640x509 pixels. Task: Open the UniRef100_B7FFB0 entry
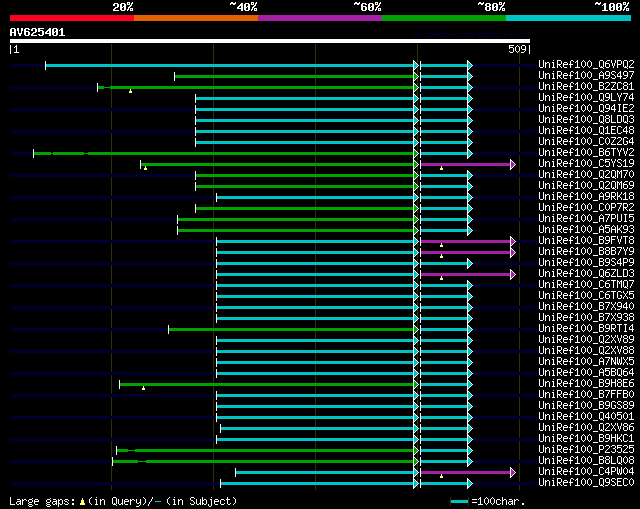[586, 395]
